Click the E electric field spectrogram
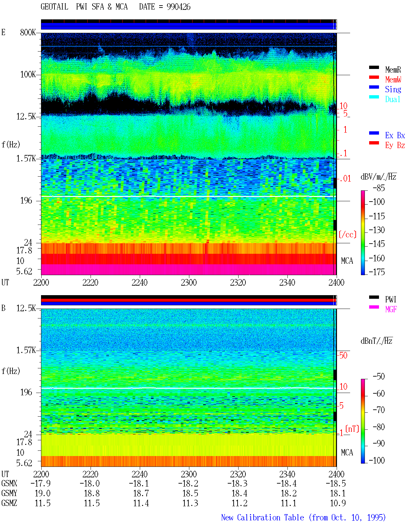 coord(189,154)
